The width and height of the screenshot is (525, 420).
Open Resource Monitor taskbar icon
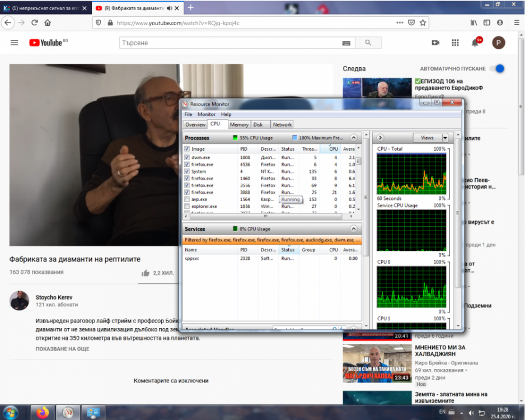(68, 412)
